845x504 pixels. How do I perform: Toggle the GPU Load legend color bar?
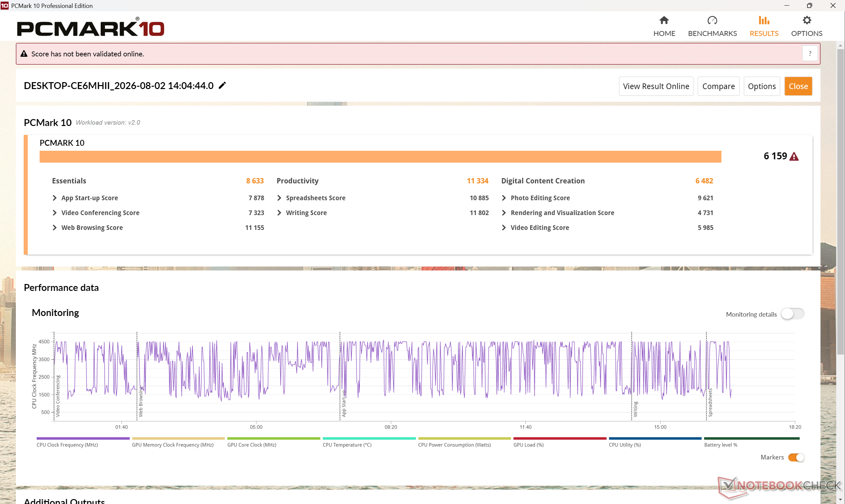tap(559, 438)
